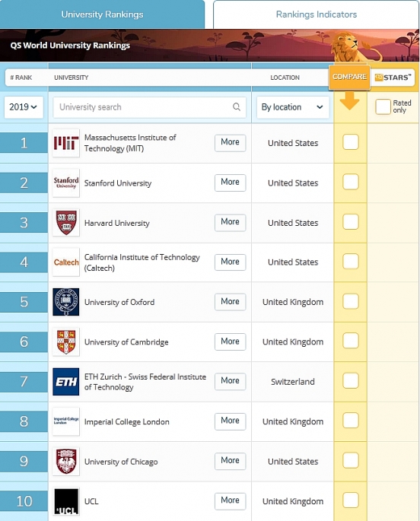The height and width of the screenshot is (521, 420).
Task: Click the QS World University Rankings banner title
Action: coord(70,46)
